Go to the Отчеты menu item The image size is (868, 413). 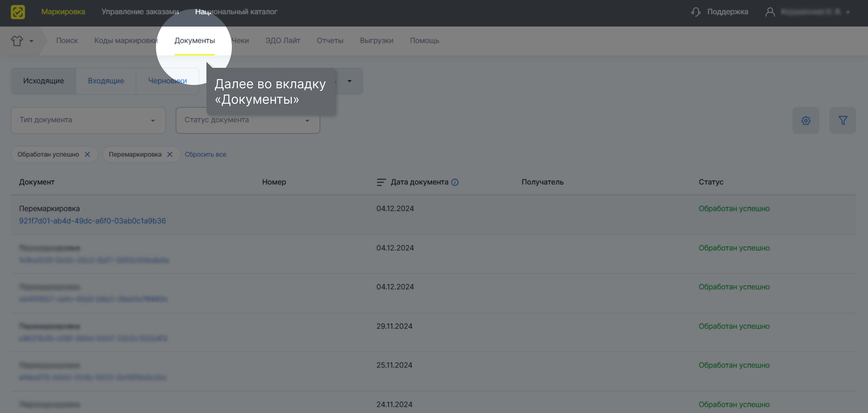330,41
